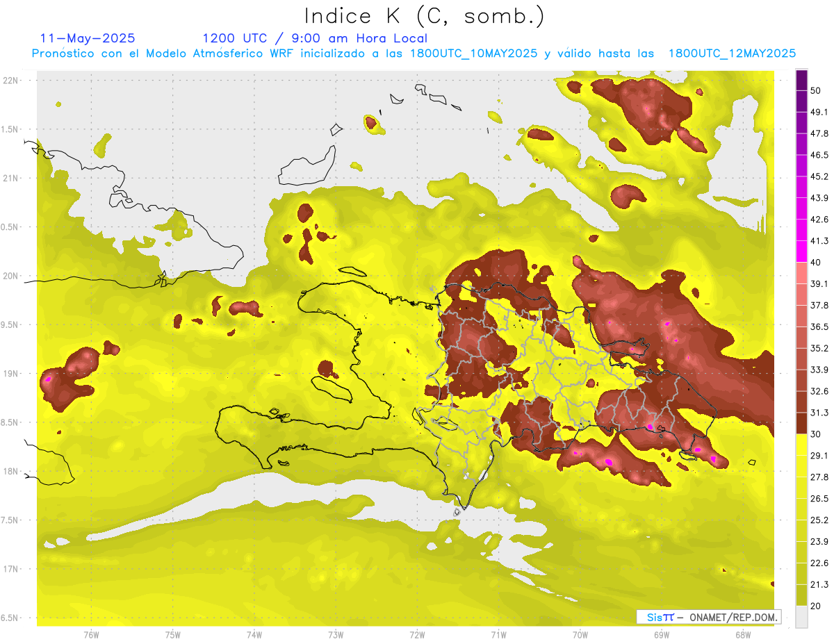
Task: Click the colorbar value "37.8"
Action: 819,305
